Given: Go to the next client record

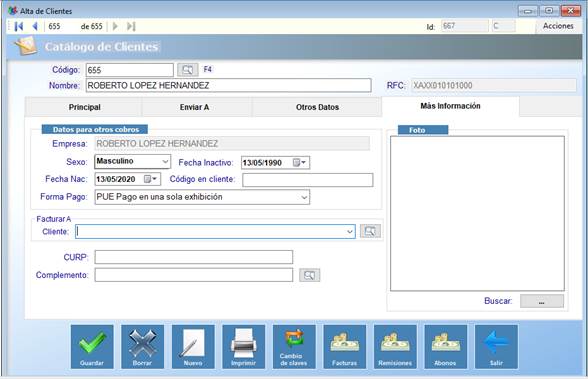Looking at the screenshot, I should [x=115, y=26].
